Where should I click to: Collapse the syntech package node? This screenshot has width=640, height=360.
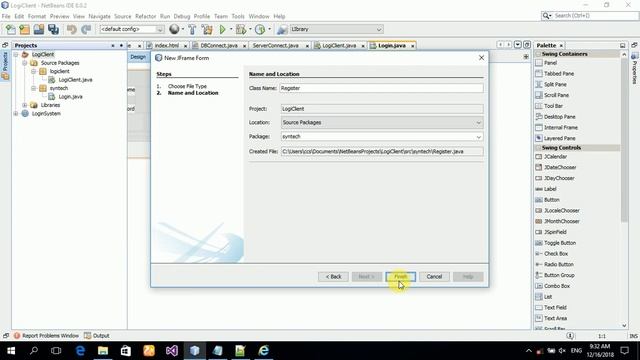click(x=33, y=88)
